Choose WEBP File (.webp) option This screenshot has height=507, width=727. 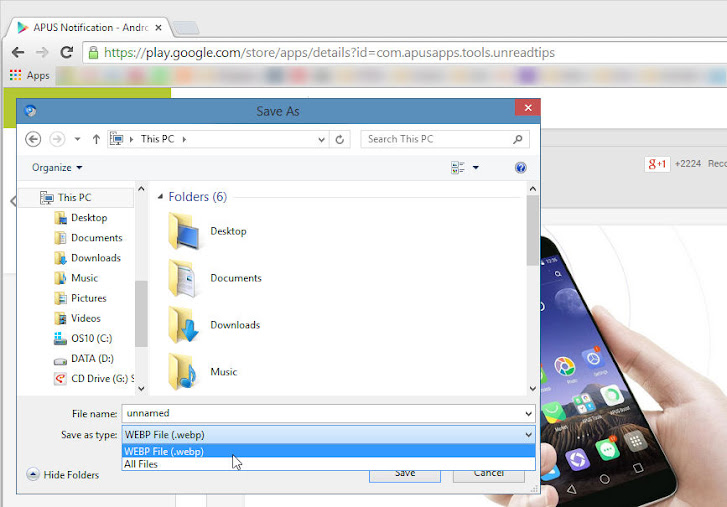coord(328,451)
